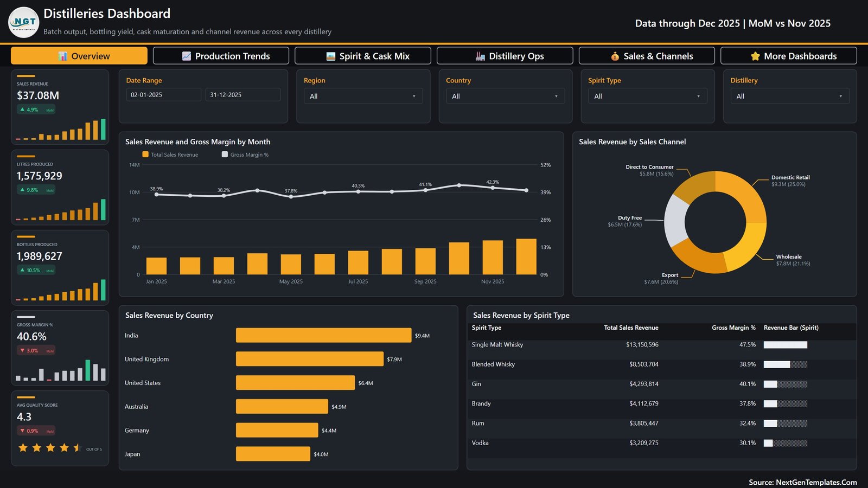This screenshot has height=488, width=868.
Task: Open the Spirit Type dropdown
Action: click(647, 96)
